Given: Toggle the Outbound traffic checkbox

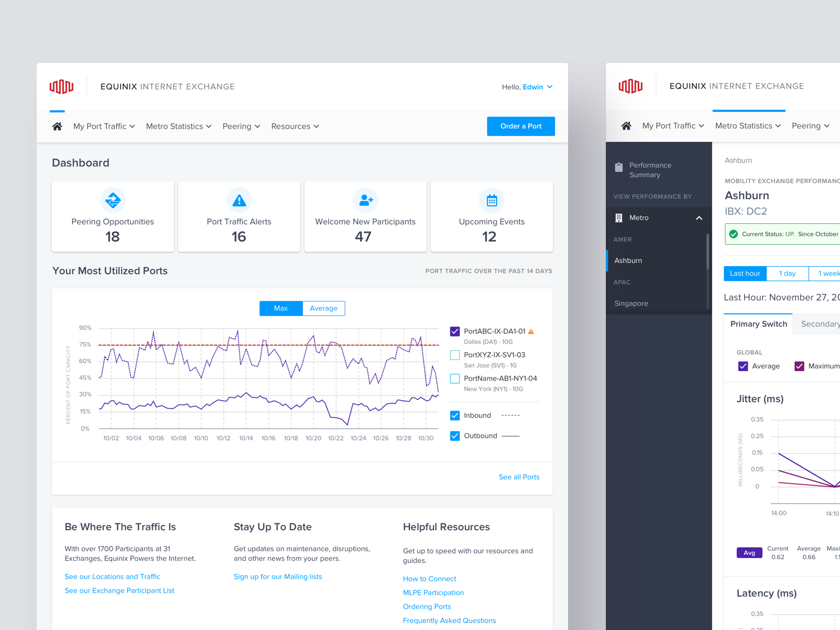Looking at the screenshot, I should click(455, 436).
